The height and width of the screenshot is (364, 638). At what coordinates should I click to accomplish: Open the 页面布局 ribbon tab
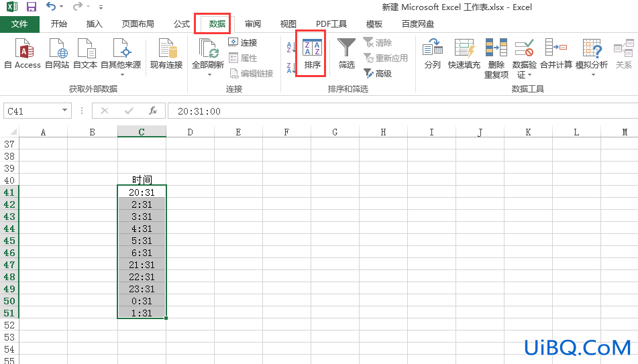coord(138,24)
